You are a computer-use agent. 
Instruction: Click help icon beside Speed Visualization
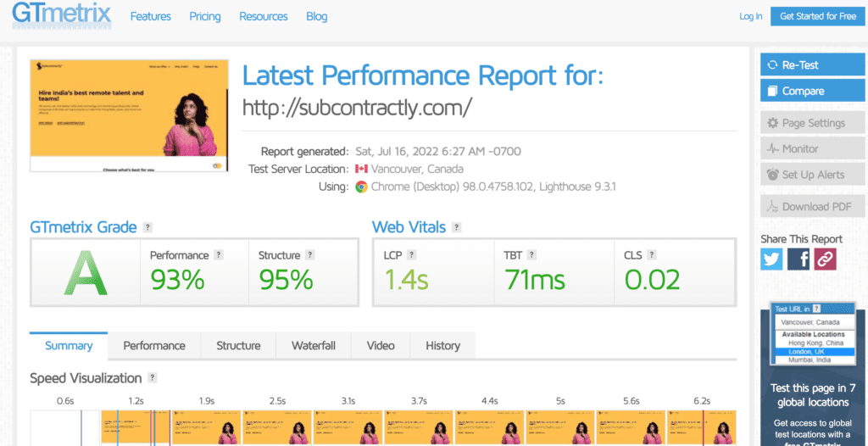153,378
